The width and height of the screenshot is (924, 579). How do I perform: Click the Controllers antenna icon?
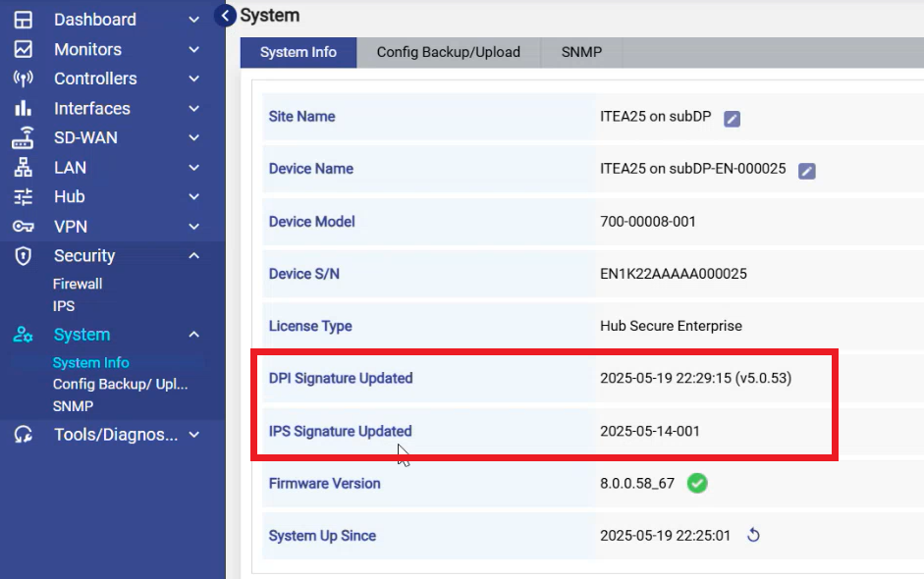click(23, 79)
